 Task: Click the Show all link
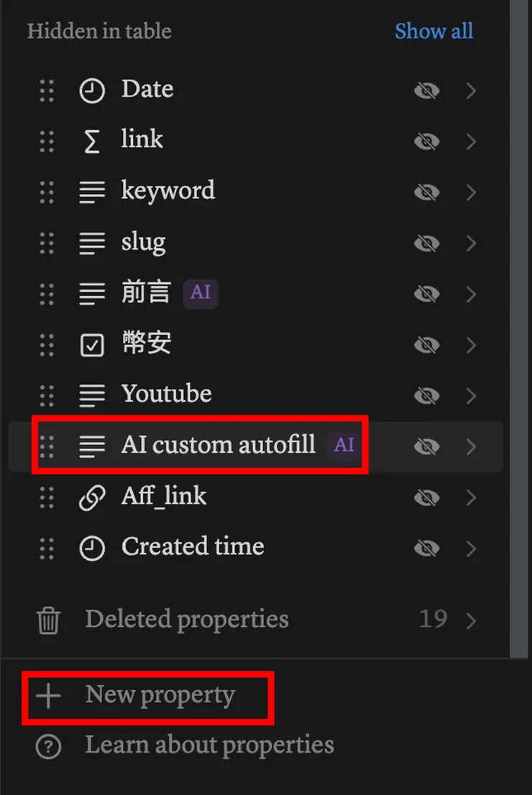tap(434, 32)
